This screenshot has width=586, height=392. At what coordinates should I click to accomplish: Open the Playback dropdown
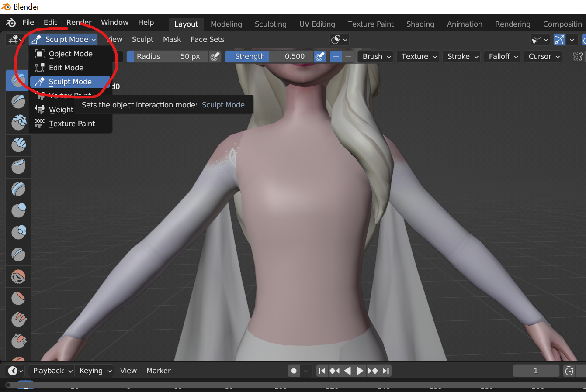(x=52, y=371)
